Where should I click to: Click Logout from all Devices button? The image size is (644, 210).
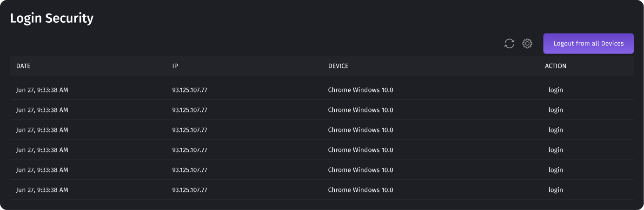(x=588, y=44)
